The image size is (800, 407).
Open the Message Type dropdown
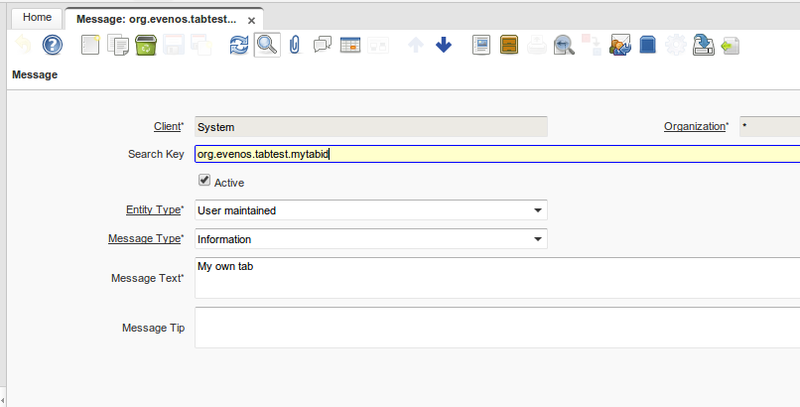pos(537,239)
